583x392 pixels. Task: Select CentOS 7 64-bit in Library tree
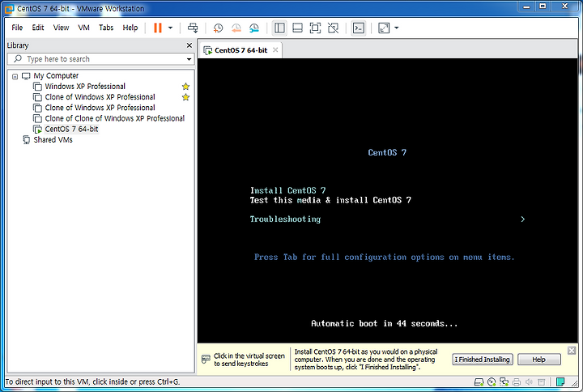[x=71, y=129]
